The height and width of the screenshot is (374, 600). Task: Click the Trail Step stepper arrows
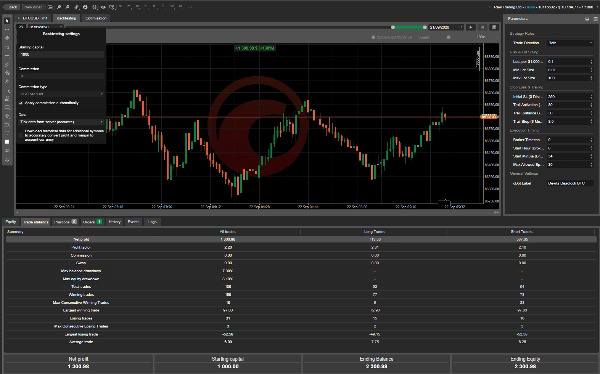pyautogui.click(x=591, y=121)
